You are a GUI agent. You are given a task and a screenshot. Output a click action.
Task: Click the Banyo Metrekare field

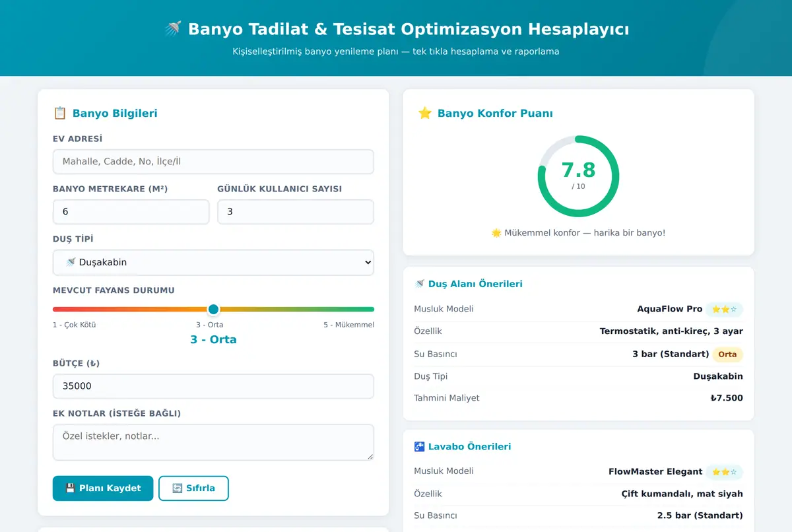[x=131, y=212]
